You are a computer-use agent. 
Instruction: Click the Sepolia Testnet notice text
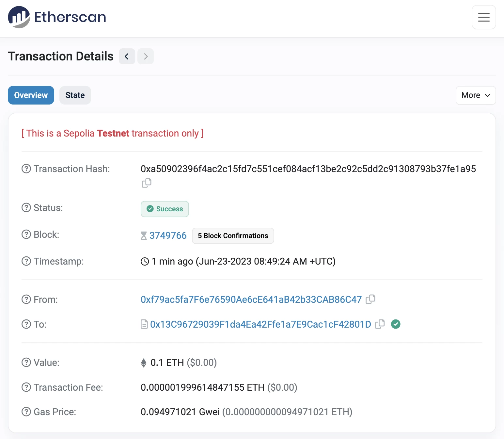[113, 133]
